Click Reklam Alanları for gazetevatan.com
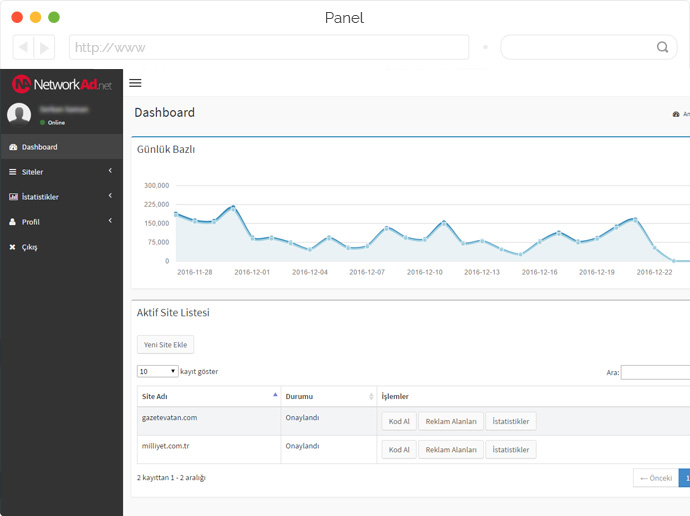 (451, 421)
